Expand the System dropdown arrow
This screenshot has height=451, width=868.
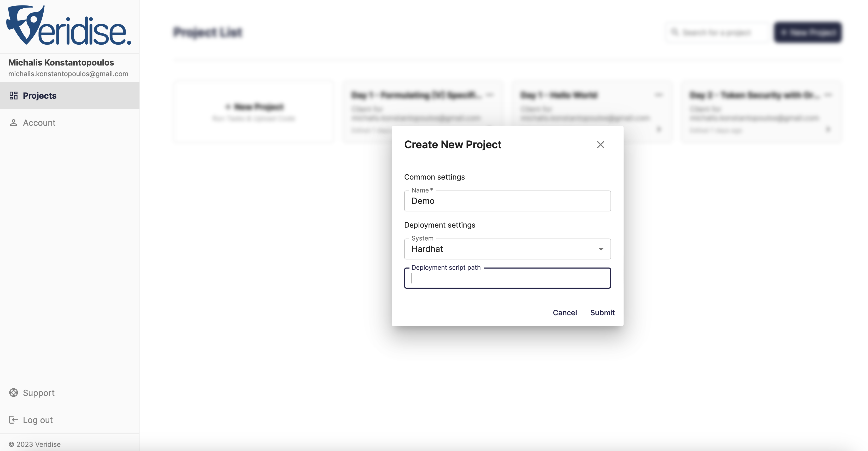(601, 249)
